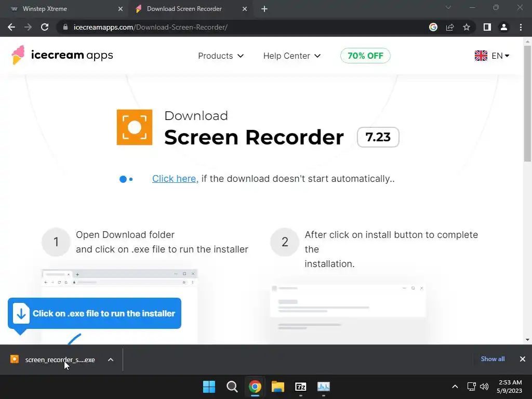Click the browser forward arrow
Screen dimensions: 532x399
(28, 27)
